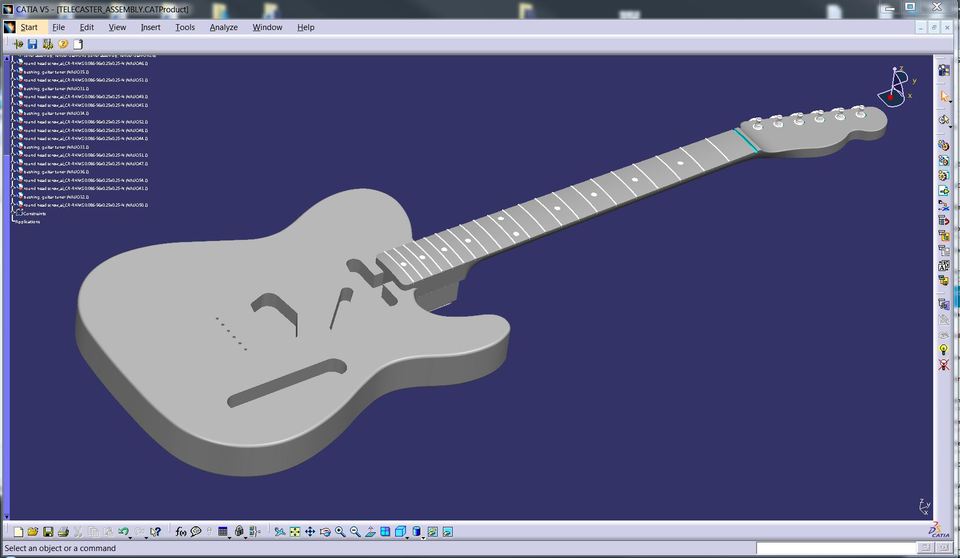Click the tree scrollbar up arrow
The image size is (960, 558).
coord(7,58)
